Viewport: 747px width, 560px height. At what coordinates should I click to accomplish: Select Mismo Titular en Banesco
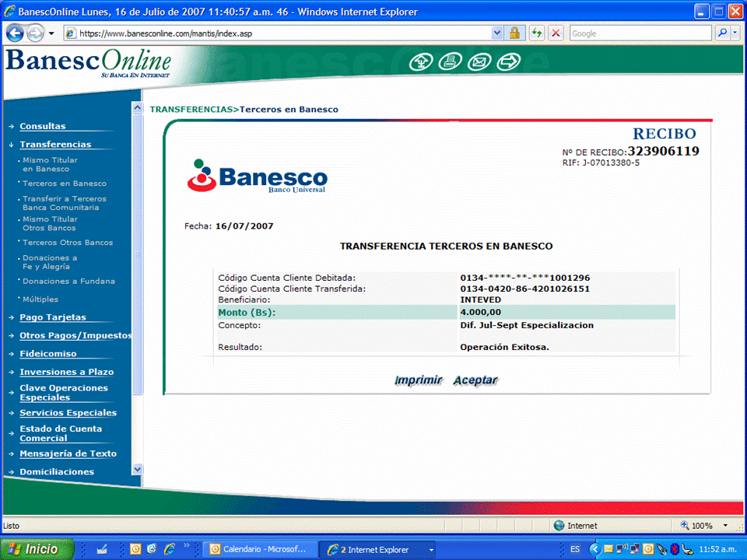coord(50,164)
